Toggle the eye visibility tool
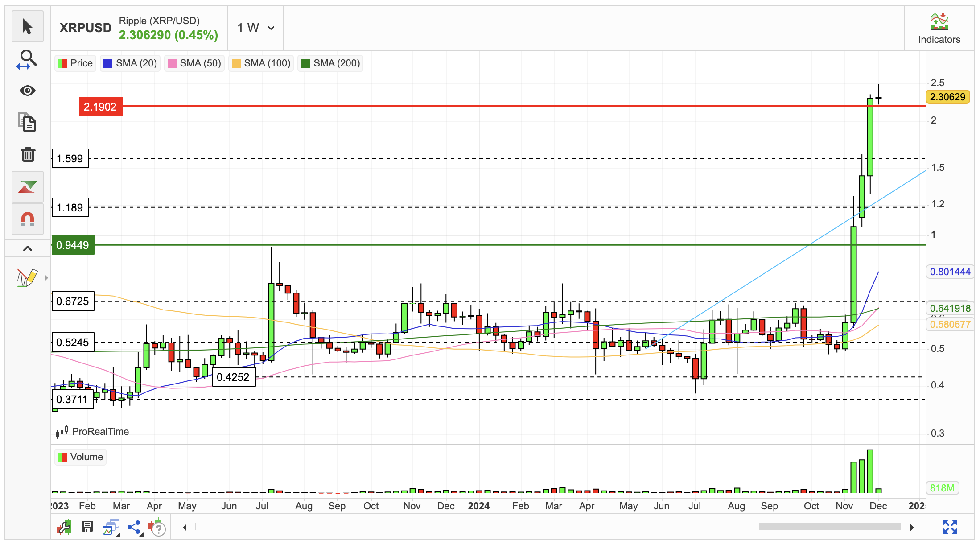 28,91
